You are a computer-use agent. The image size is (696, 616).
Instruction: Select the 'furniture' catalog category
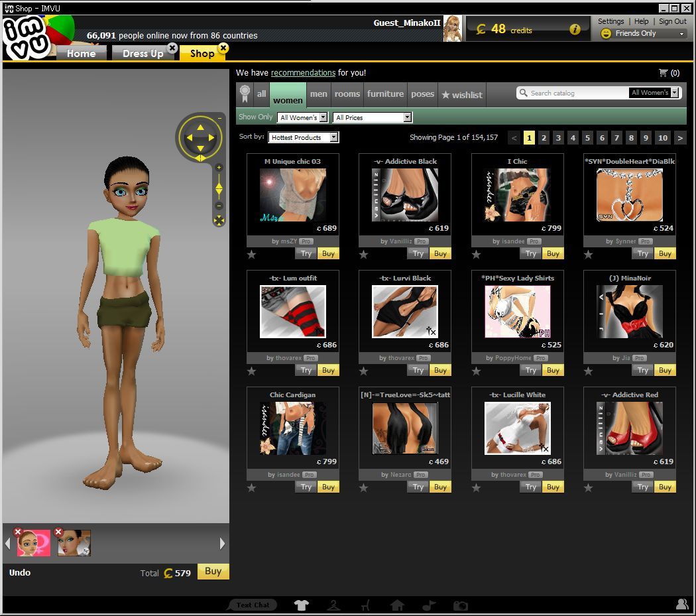click(x=385, y=94)
